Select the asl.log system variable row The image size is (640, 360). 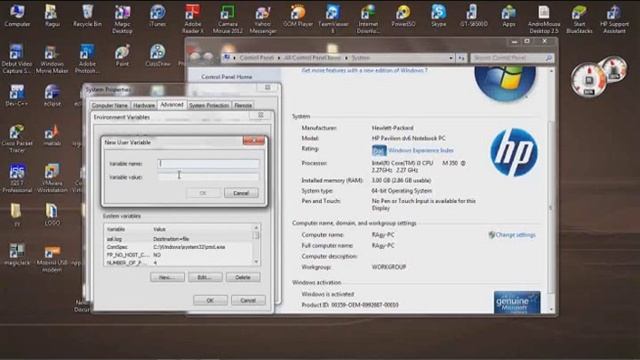pos(178,239)
